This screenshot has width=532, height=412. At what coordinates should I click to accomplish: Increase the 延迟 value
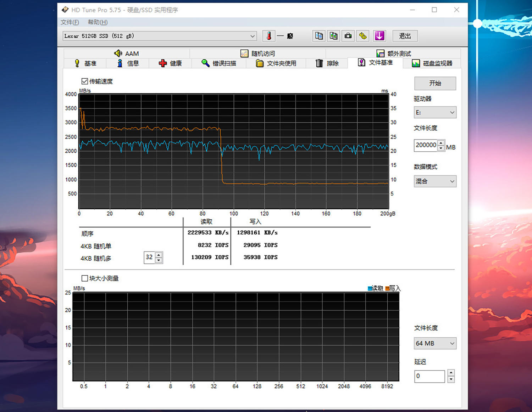pyautogui.click(x=451, y=373)
